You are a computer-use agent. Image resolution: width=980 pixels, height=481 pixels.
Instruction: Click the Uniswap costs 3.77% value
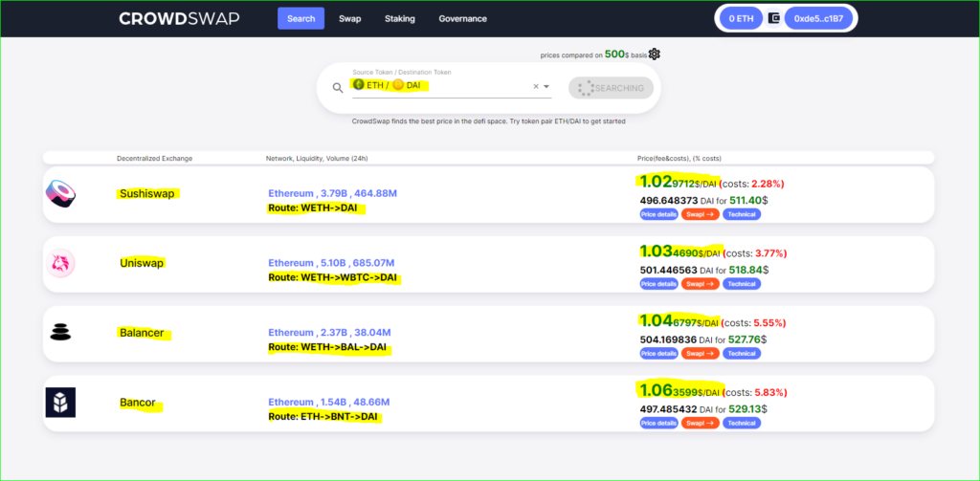(x=768, y=253)
